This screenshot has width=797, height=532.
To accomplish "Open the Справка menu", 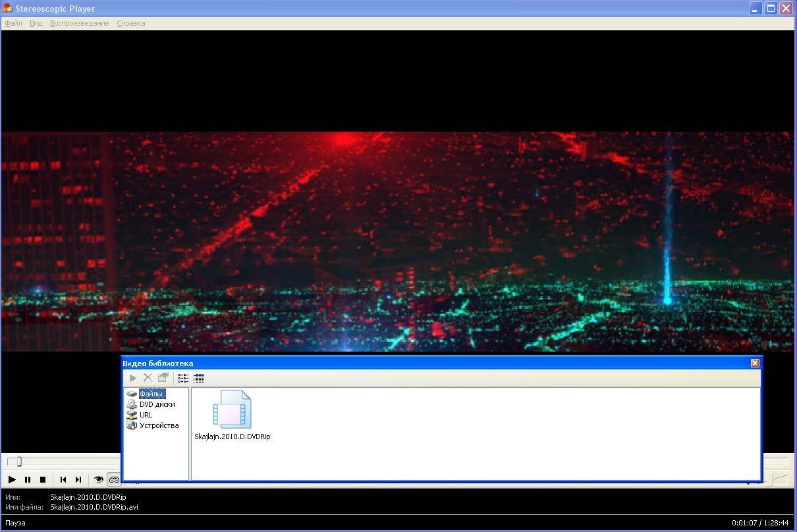I will coord(131,23).
